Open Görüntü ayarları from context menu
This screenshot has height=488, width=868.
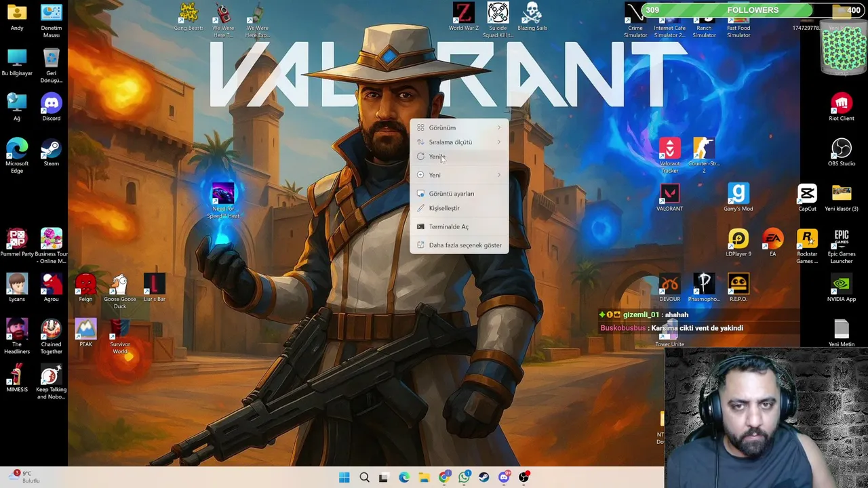click(459, 194)
